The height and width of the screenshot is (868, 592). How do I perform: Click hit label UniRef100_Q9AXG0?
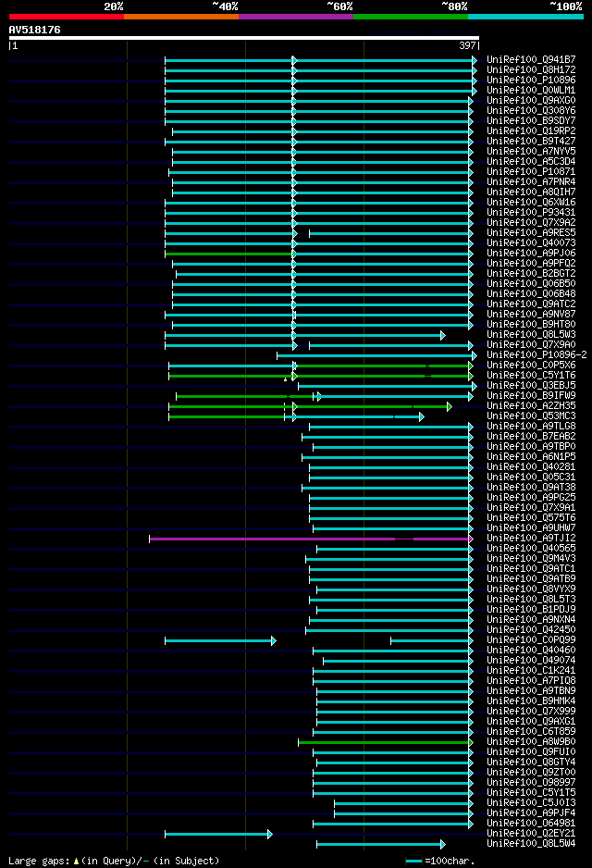pos(531,100)
